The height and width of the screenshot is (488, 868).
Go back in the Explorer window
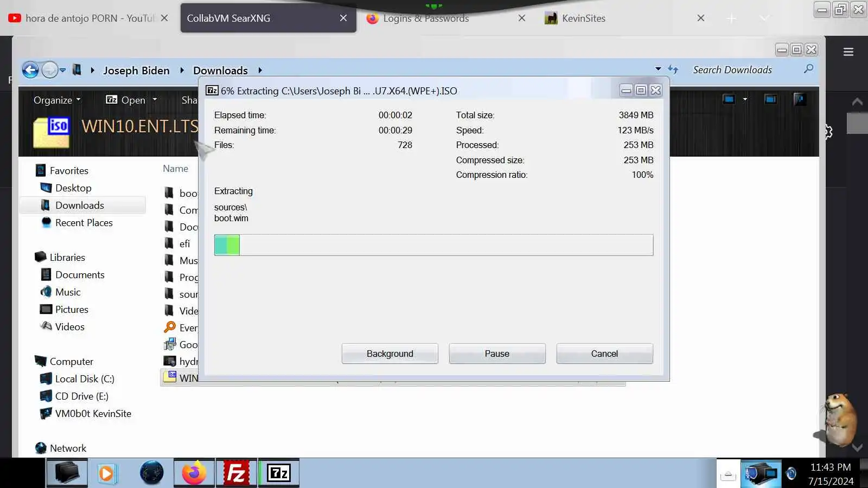point(30,70)
